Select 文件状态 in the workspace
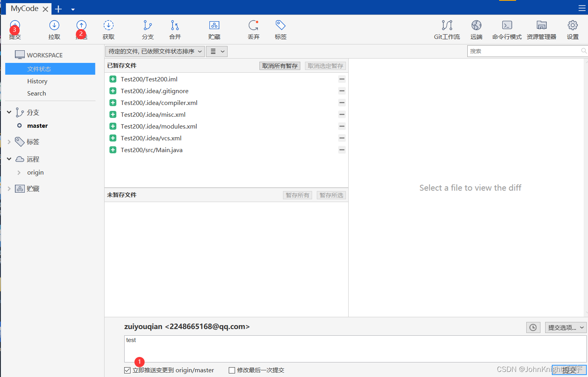 pyautogui.click(x=50, y=69)
